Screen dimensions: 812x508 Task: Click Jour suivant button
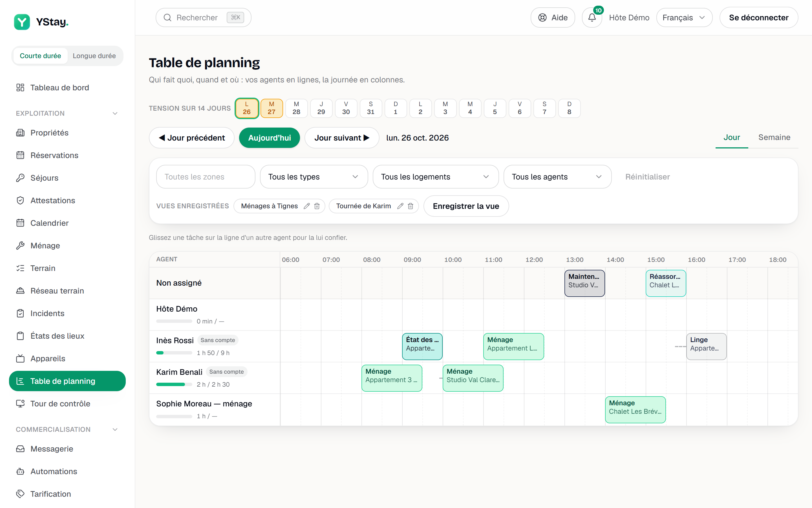(342, 138)
